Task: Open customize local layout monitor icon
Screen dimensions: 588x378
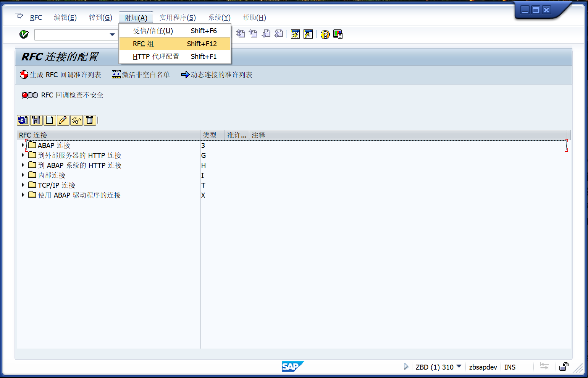Action: click(x=338, y=34)
